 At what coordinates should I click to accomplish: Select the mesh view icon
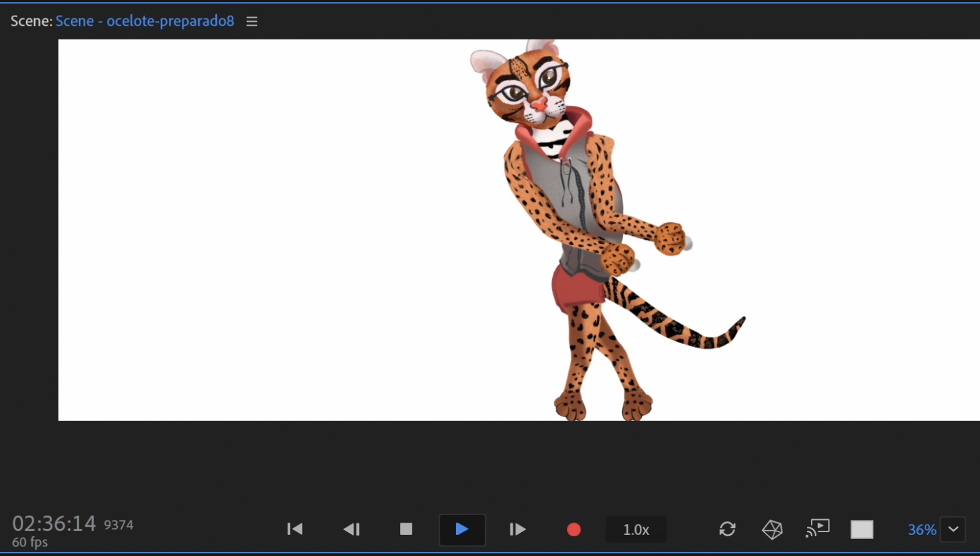pos(772,529)
